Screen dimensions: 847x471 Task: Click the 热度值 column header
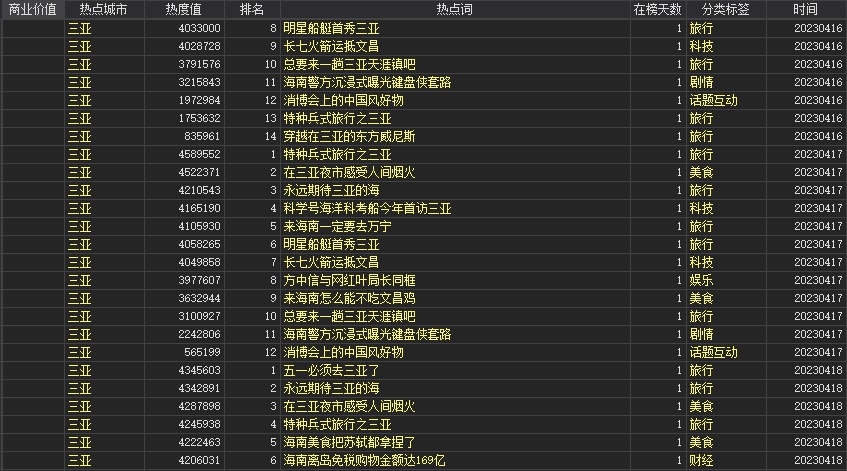coord(182,9)
